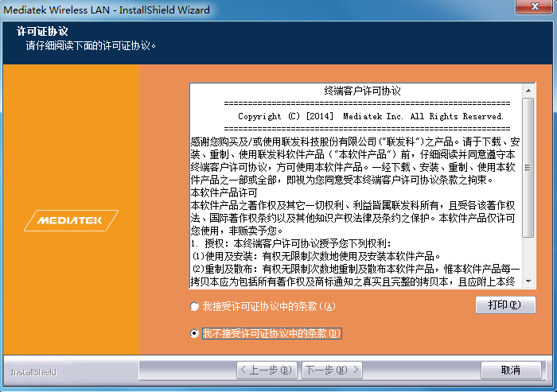The image size is (557, 392).
Task: Select 我不接受许可证协议中的条款 radio button
Action: coord(194,333)
